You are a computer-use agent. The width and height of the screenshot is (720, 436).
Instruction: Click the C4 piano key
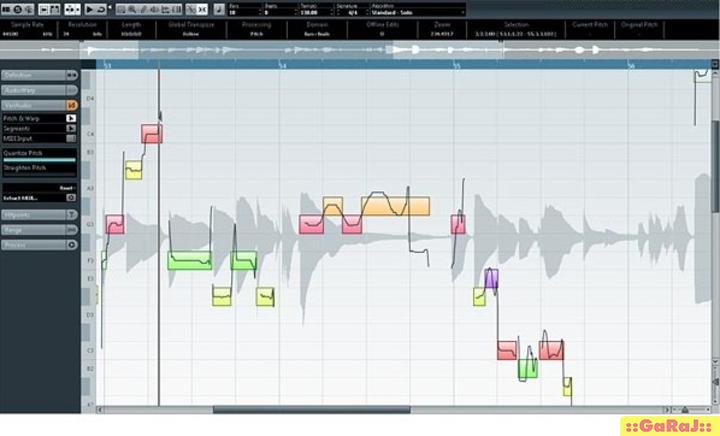point(89,134)
